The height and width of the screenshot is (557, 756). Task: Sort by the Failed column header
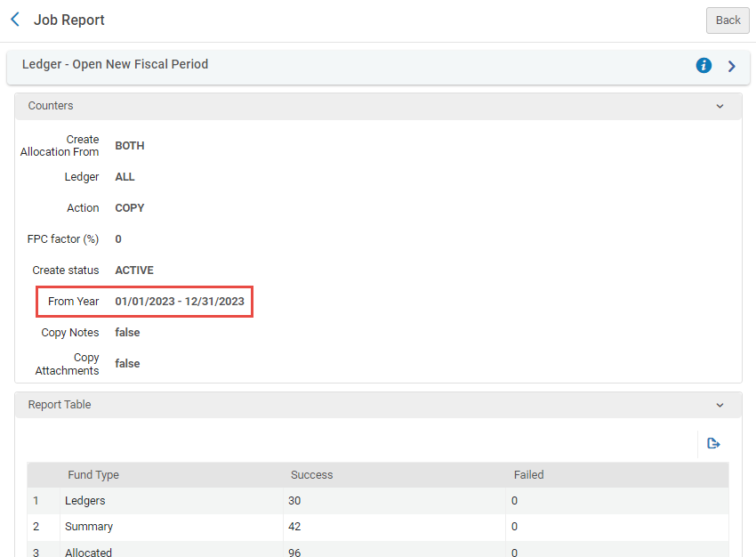[528, 475]
